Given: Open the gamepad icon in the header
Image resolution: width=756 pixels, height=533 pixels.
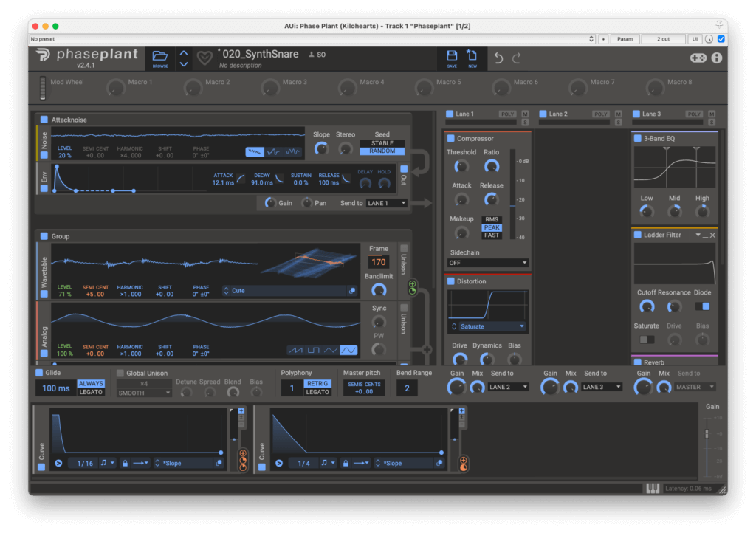Looking at the screenshot, I should [698, 58].
